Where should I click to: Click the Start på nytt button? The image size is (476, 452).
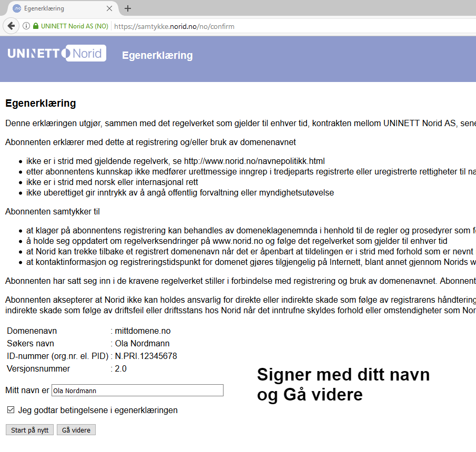pyautogui.click(x=30, y=430)
